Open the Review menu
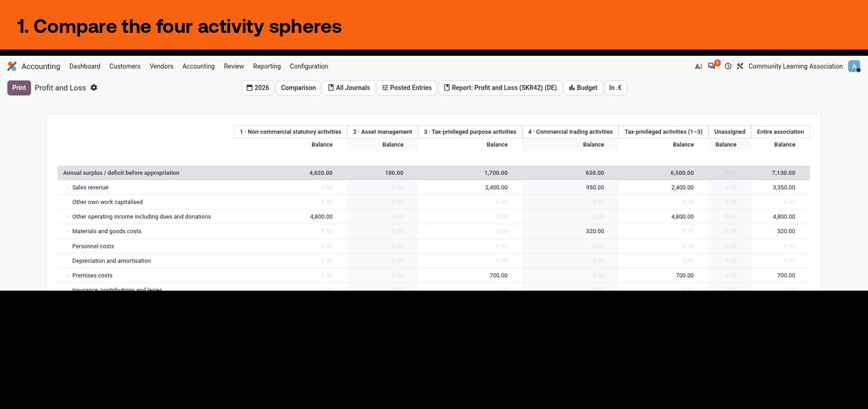This screenshot has height=409, width=868. point(234,66)
